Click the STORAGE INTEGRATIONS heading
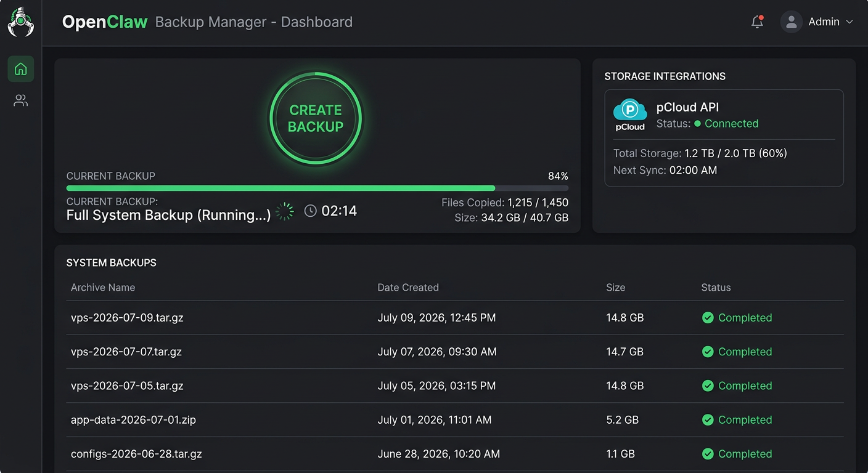 pos(665,76)
